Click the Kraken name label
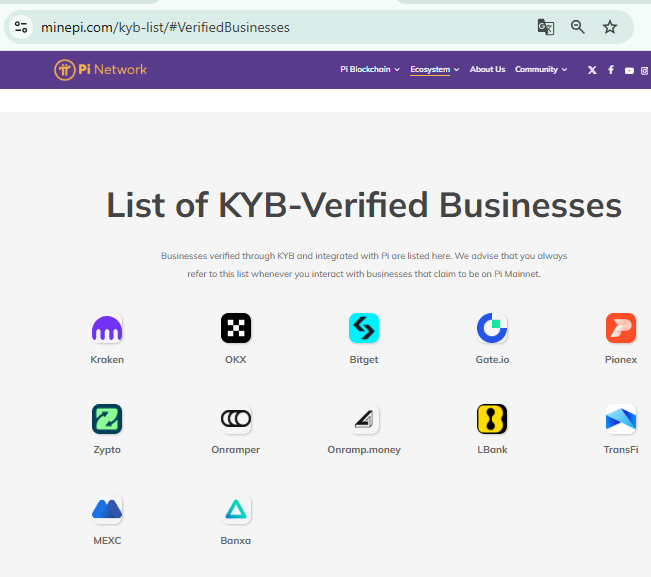 (x=107, y=359)
